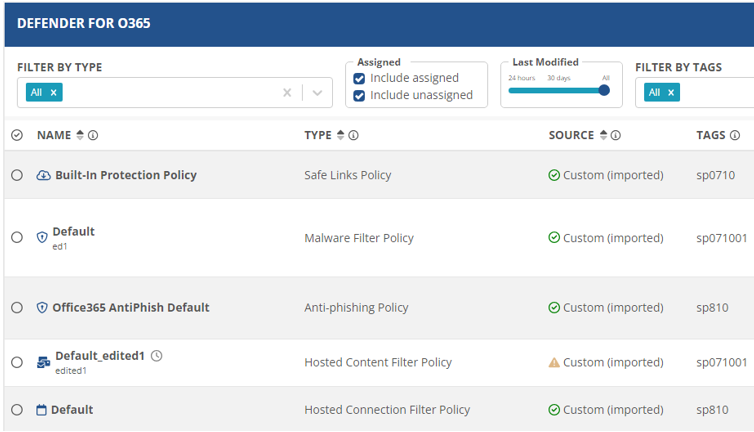
Task: Click the warning triangle in Default_edited1 source
Action: tap(554, 362)
